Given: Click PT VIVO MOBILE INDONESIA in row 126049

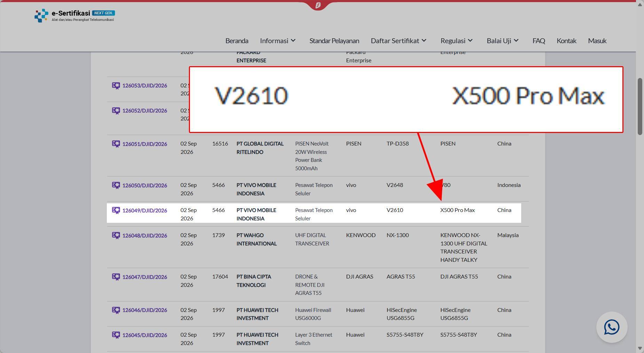Looking at the screenshot, I should [256, 214].
